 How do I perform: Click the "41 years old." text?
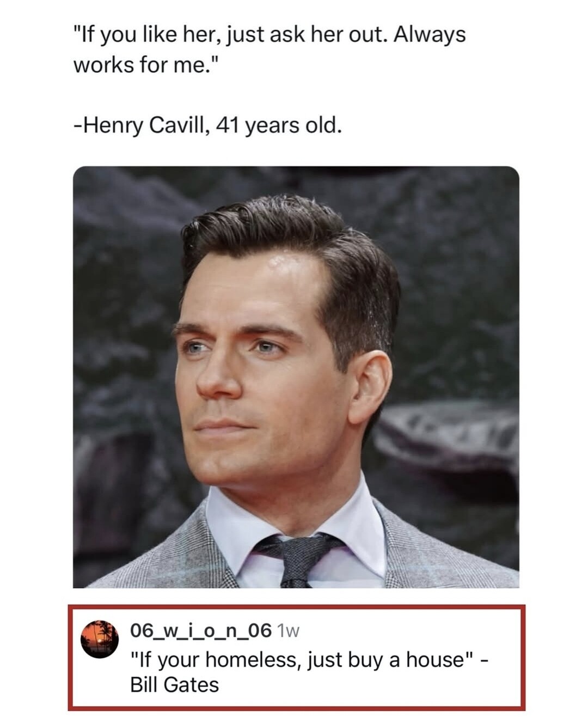click(279, 125)
